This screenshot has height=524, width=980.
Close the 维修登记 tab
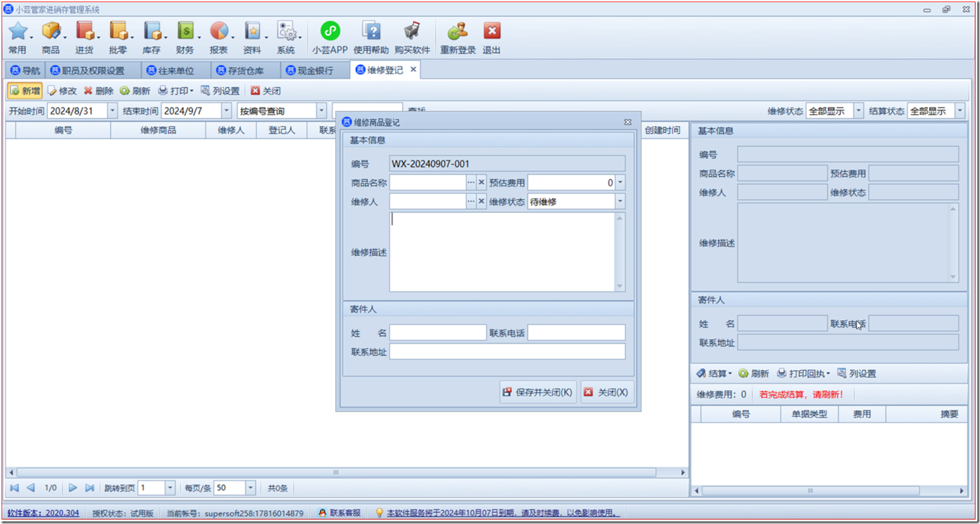[x=413, y=70]
